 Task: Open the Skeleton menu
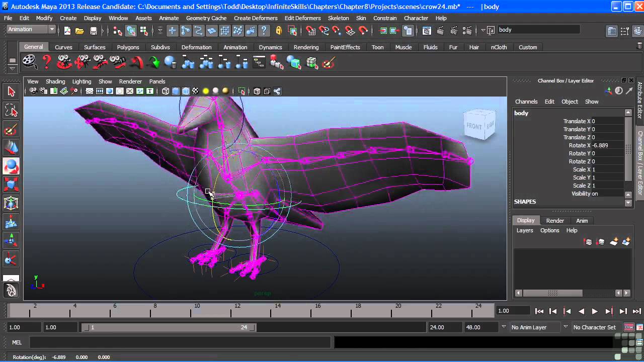click(x=338, y=18)
